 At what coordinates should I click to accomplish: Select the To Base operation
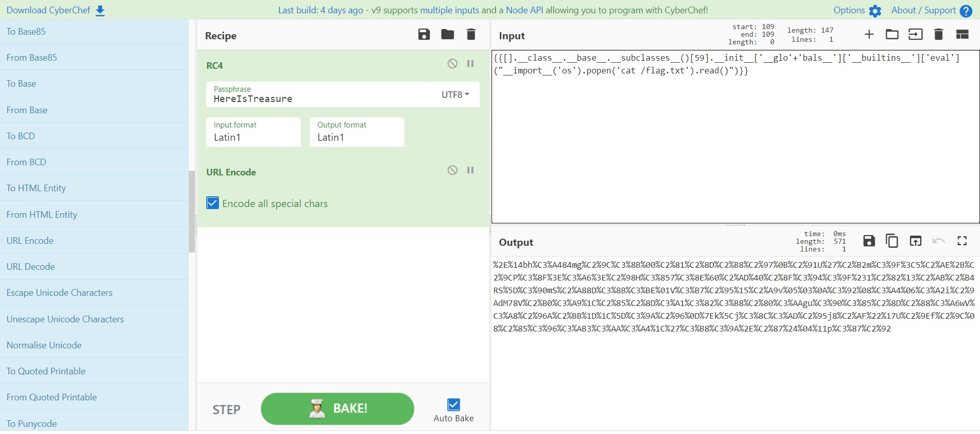pos(94,84)
